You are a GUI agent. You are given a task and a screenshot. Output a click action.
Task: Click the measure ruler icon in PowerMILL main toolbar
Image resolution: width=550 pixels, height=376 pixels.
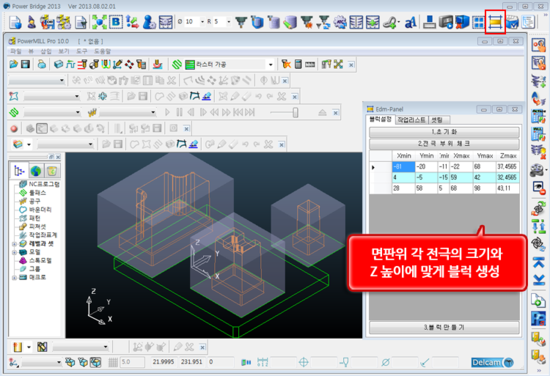310,65
